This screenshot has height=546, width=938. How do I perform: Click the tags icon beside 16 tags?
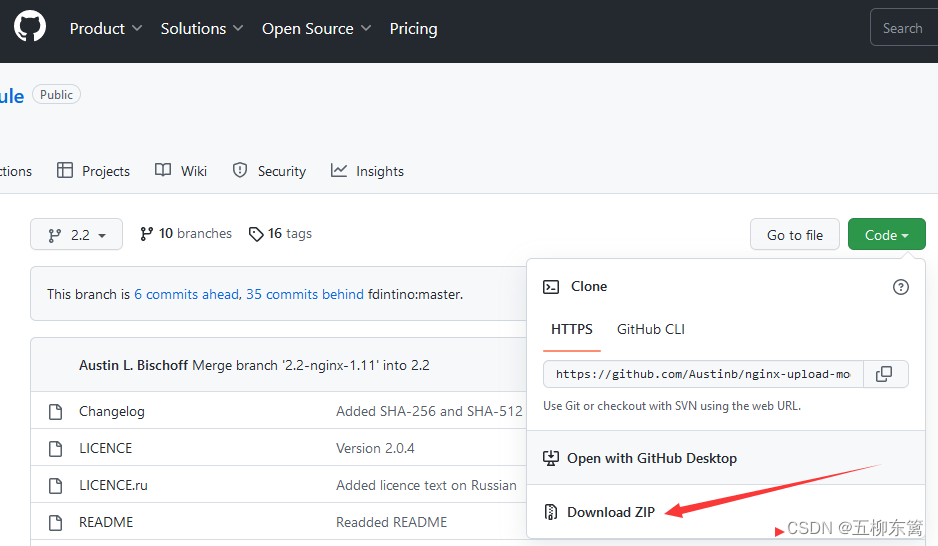(x=256, y=234)
